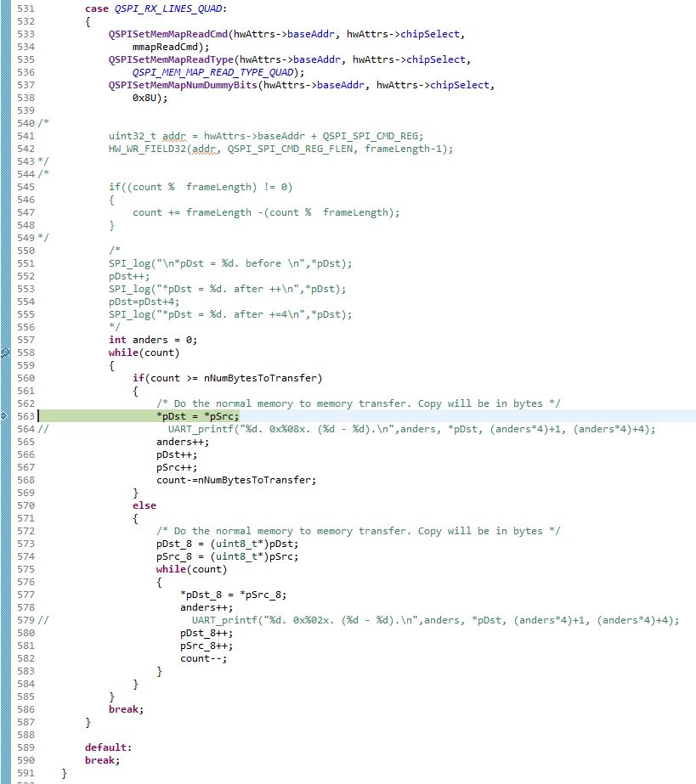The image size is (696, 784).
Task: Click the breakpoint marker beside line 558
Action: click(4, 353)
